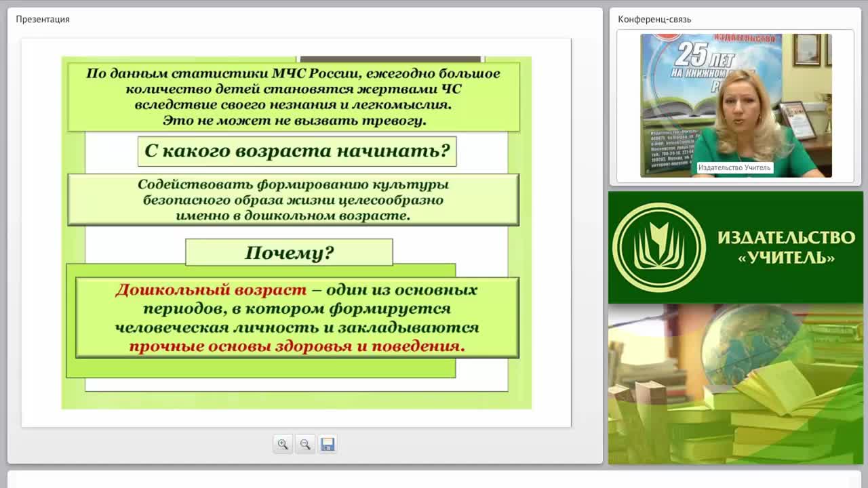Save the presentation with the floppy disk icon

pos(328,445)
